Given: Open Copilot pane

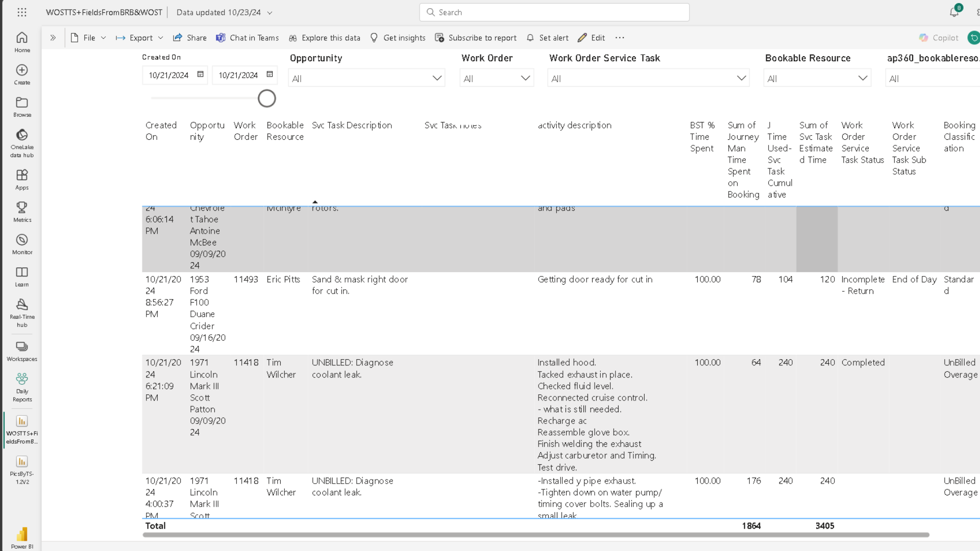Looking at the screenshot, I should point(939,38).
